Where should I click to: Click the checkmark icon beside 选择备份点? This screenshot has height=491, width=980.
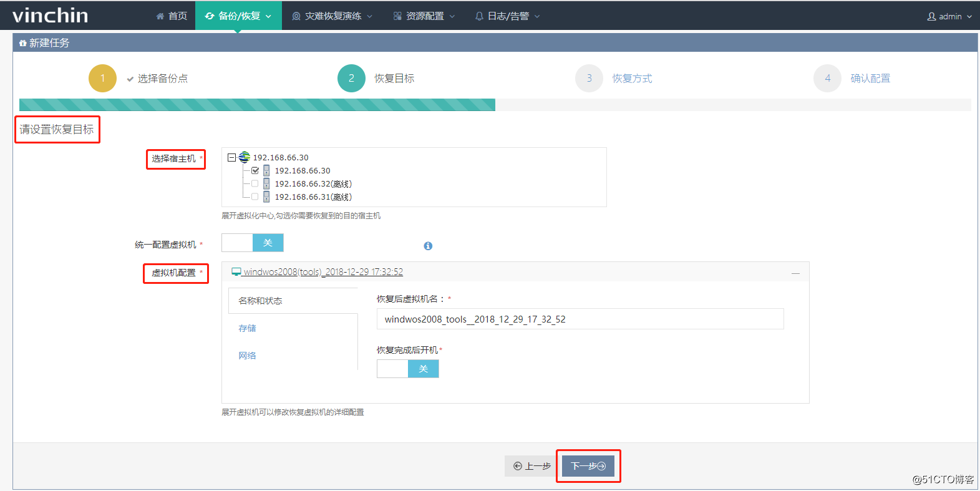(x=130, y=79)
